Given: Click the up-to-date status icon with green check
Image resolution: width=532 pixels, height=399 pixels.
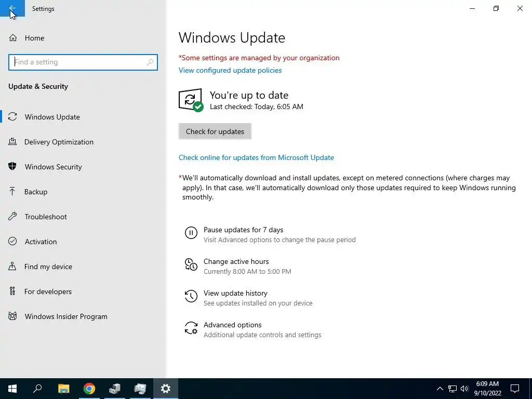Looking at the screenshot, I should click(191, 100).
